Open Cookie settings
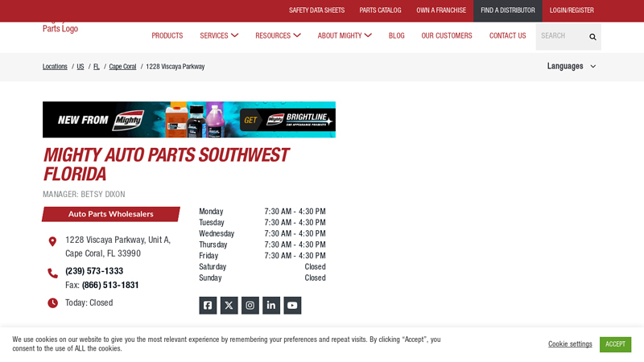 click(570, 344)
